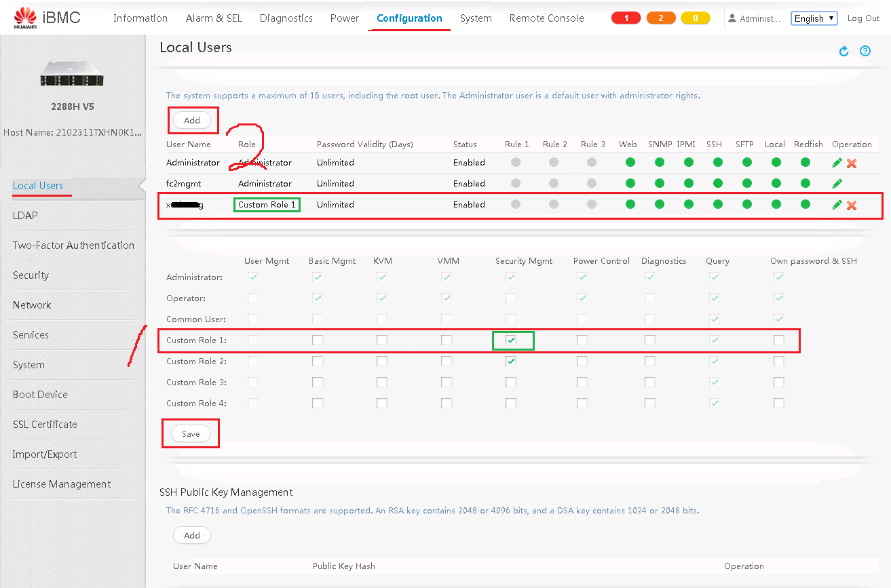Click the Huawei iBMC logo
The image size is (891, 588).
pyautogui.click(x=48, y=18)
